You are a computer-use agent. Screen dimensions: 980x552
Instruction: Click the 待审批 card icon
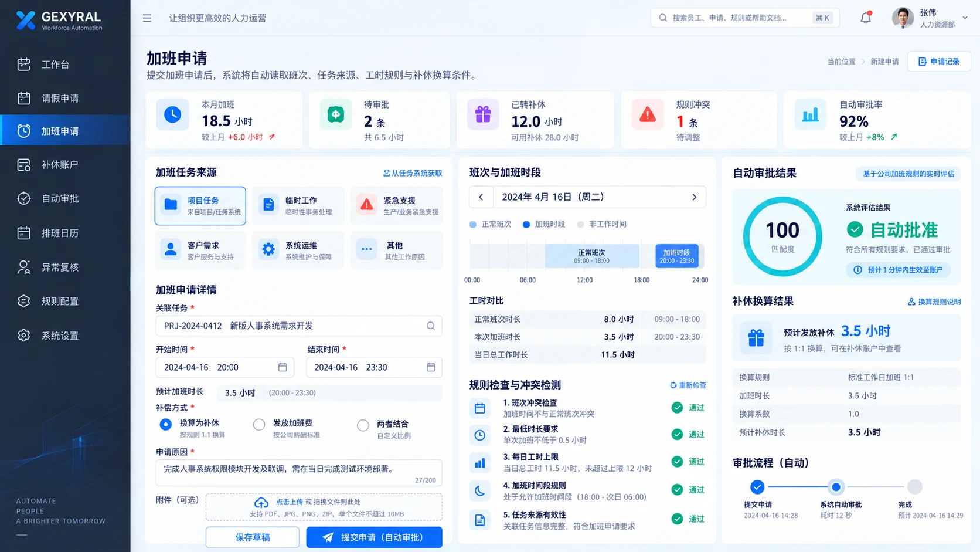(x=336, y=114)
